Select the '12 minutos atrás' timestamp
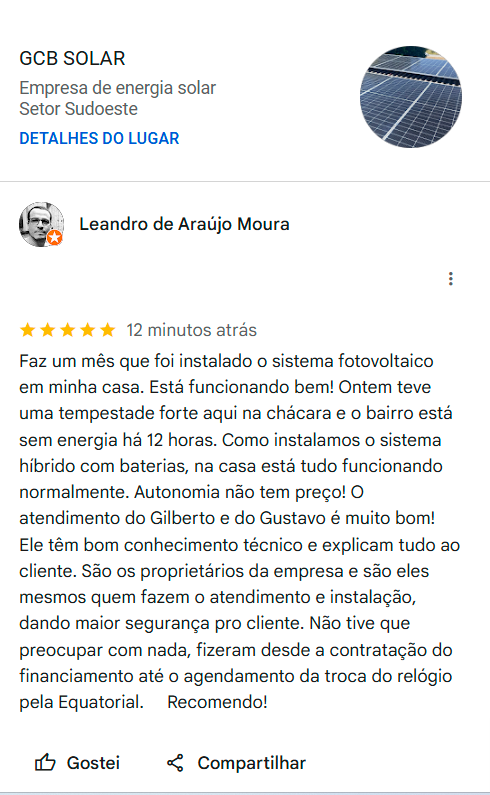Viewport: 490px width, 795px height. point(192,331)
